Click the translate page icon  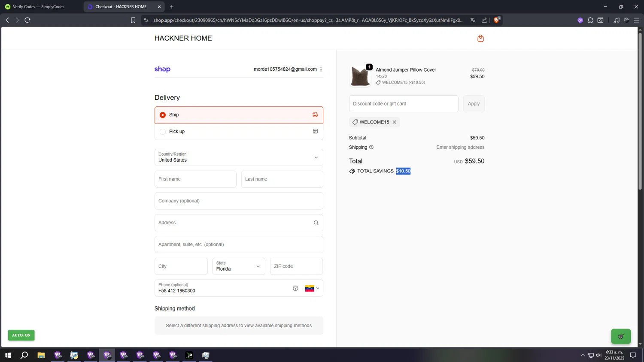point(473,20)
